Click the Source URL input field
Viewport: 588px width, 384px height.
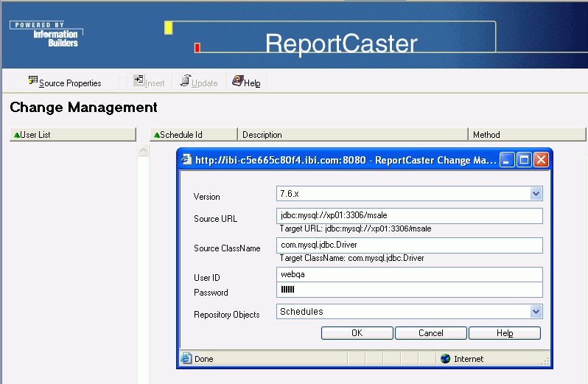point(410,216)
